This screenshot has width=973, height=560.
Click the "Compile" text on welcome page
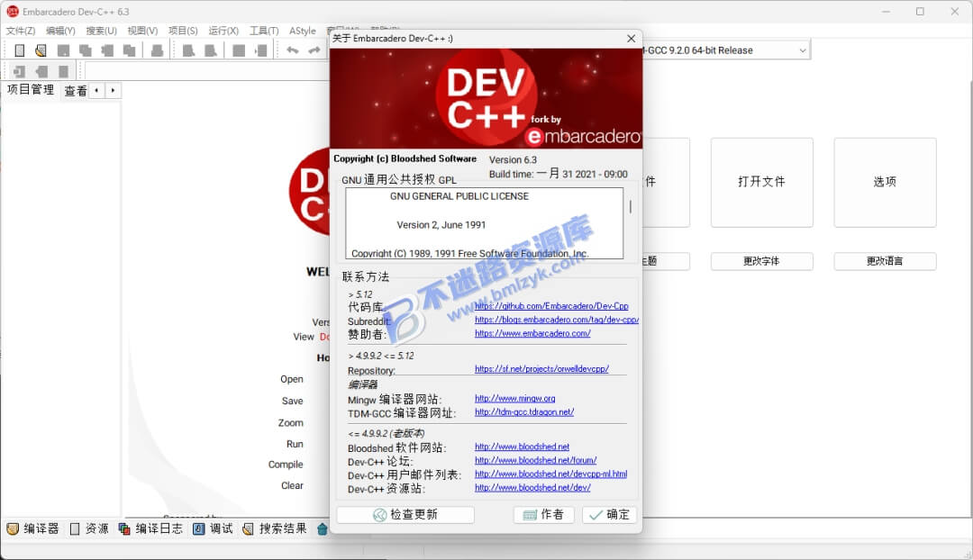tap(286, 465)
